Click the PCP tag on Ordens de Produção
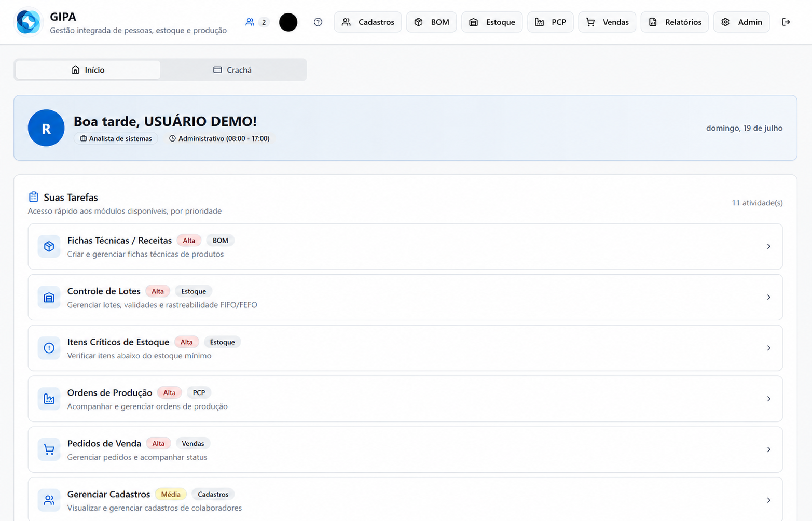Screen dimensions: 812x521 (x=199, y=393)
